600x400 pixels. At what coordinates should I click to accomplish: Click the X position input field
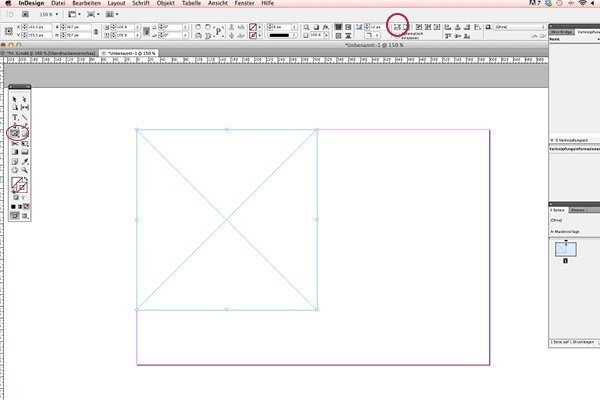37,27
